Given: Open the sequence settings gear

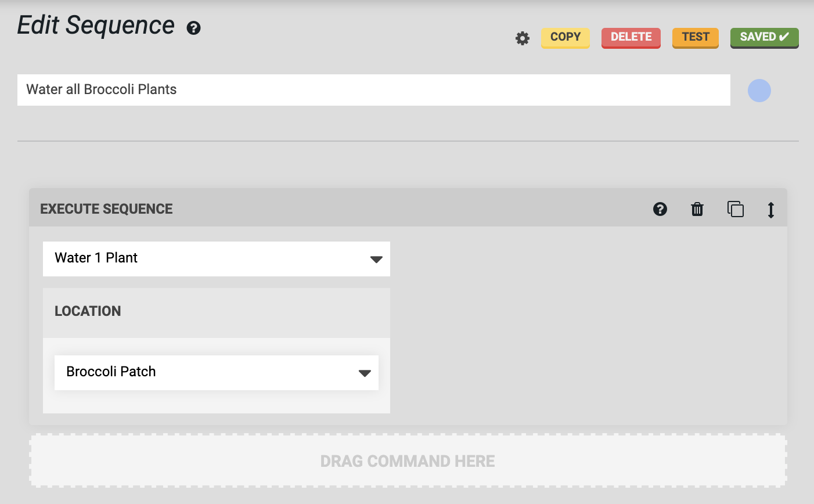Looking at the screenshot, I should (522, 38).
